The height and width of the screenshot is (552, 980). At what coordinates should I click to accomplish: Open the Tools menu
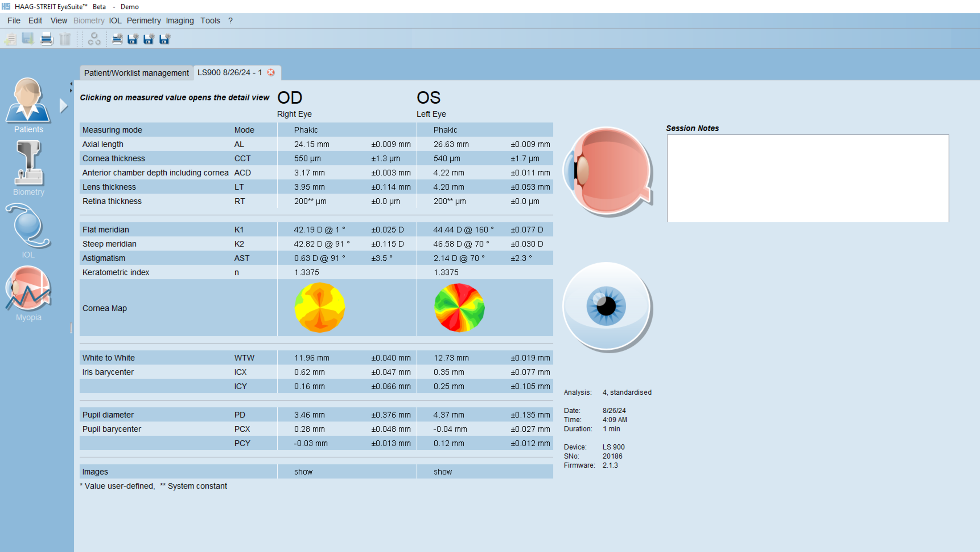210,21
